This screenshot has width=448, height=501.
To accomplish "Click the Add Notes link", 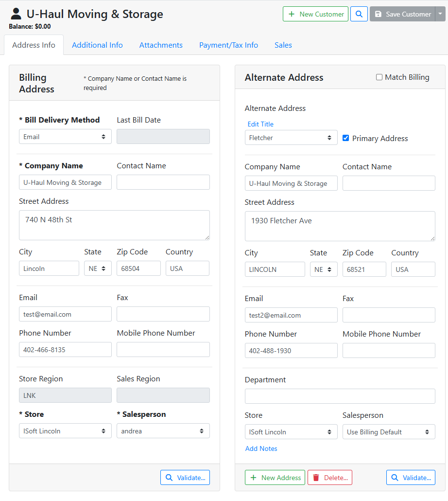I will click(261, 448).
